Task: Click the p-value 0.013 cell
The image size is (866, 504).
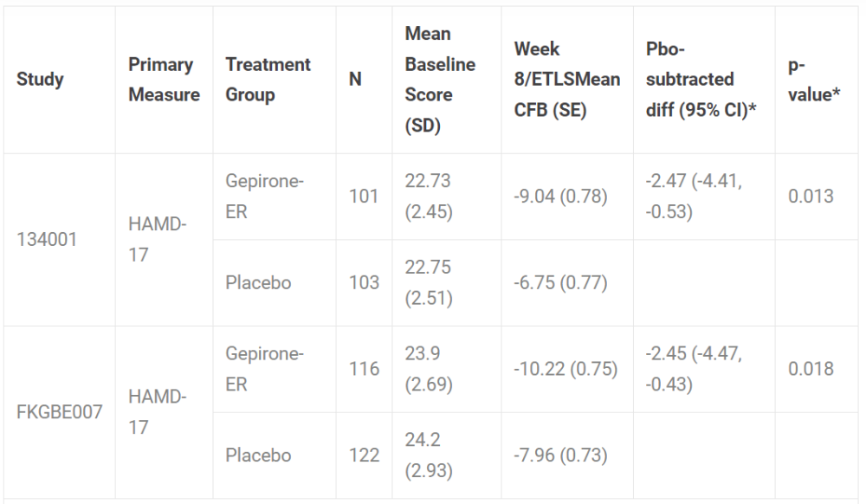Action: tap(811, 197)
